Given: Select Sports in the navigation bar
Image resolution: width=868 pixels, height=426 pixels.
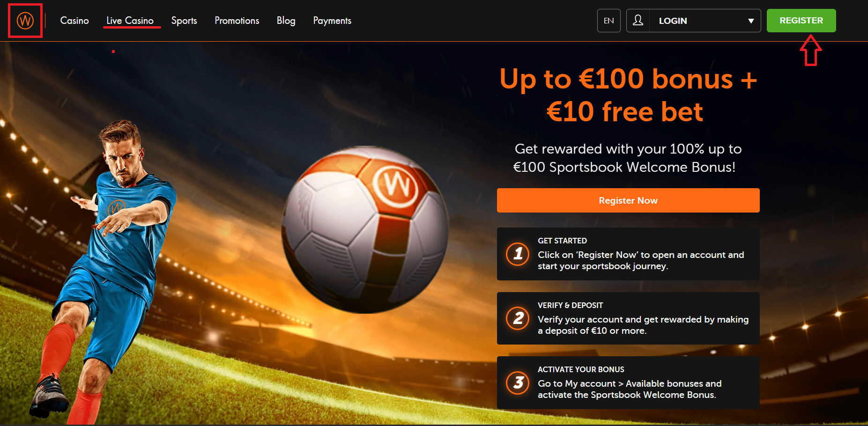Looking at the screenshot, I should [184, 21].
